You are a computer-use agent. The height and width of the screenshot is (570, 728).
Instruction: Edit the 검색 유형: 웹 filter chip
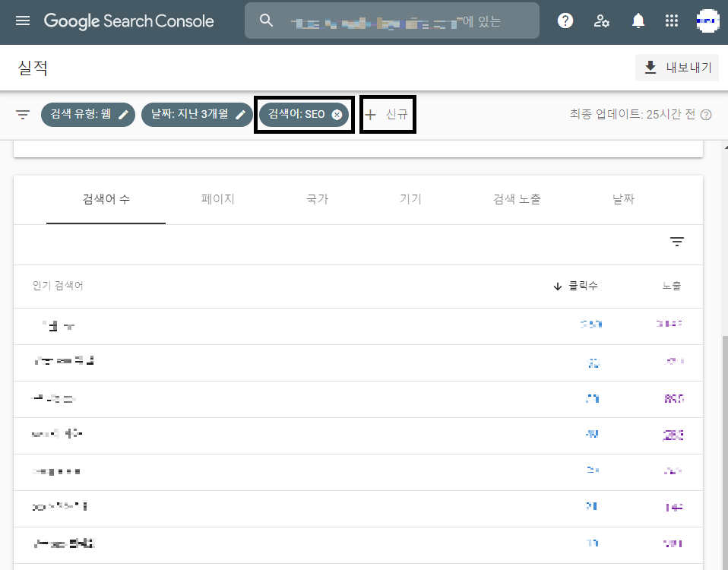(87, 114)
